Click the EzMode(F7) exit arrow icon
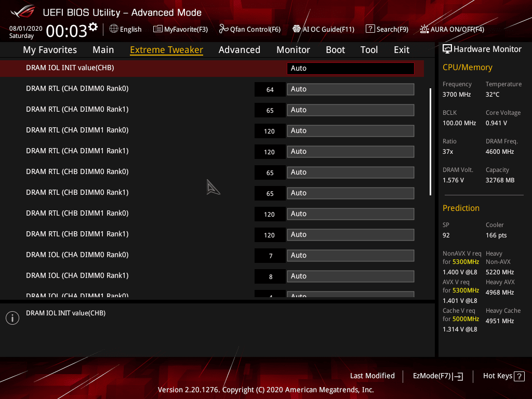The image size is (532, 399). coord(458,376)
